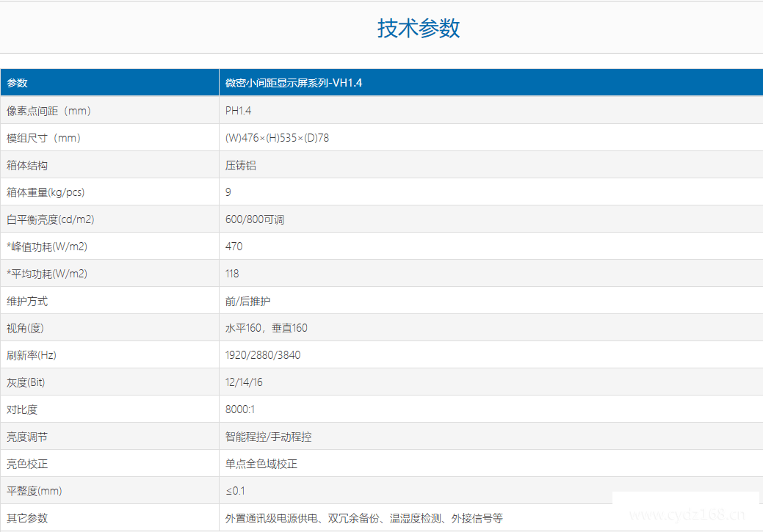Click the 技术参数 page heading
This screenshot has width=763, height=532.
[419, 29]
